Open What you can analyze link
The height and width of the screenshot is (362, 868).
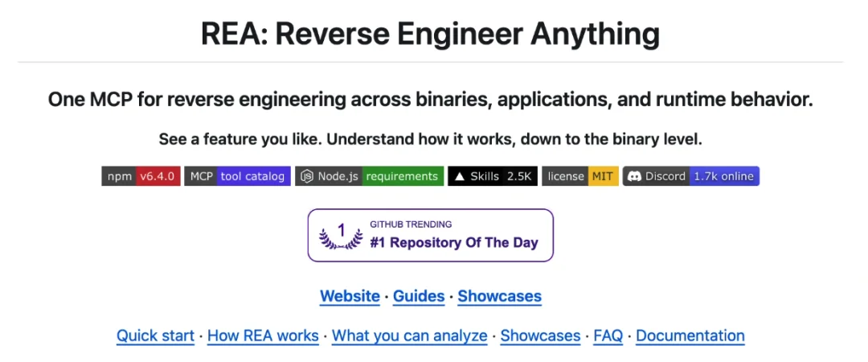pos(410,336)
